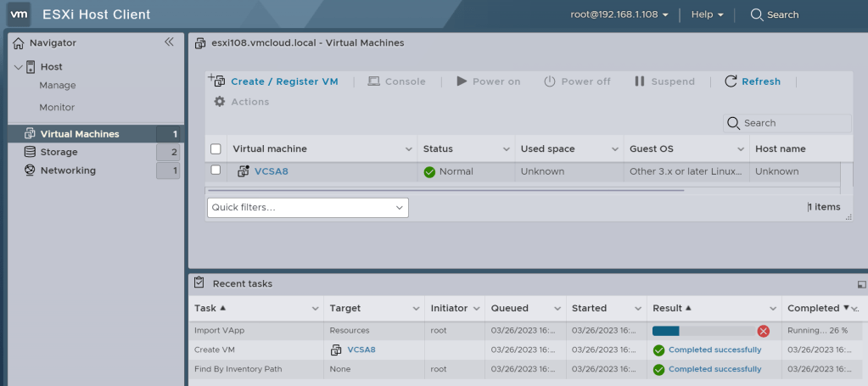Cancel the Import VApp task with red X
Viewport: 868px width, 386px height.
763,331
